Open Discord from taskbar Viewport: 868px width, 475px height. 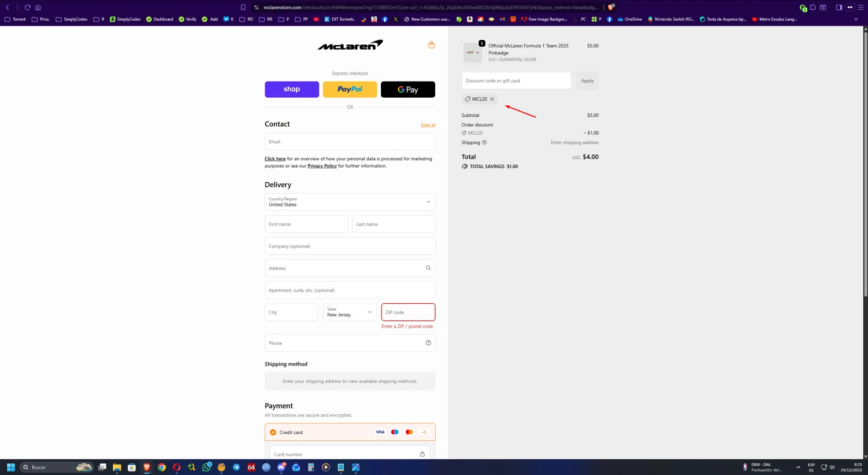coord(281,467)
